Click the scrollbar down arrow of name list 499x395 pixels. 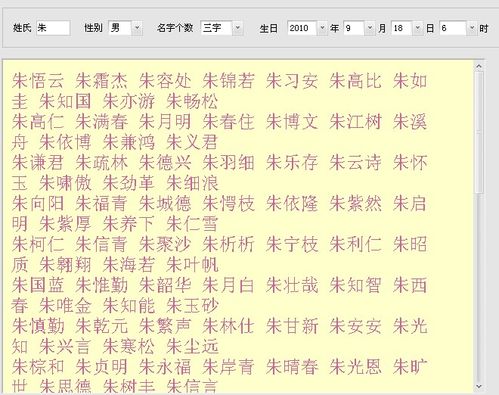click(x=479, y=386)
